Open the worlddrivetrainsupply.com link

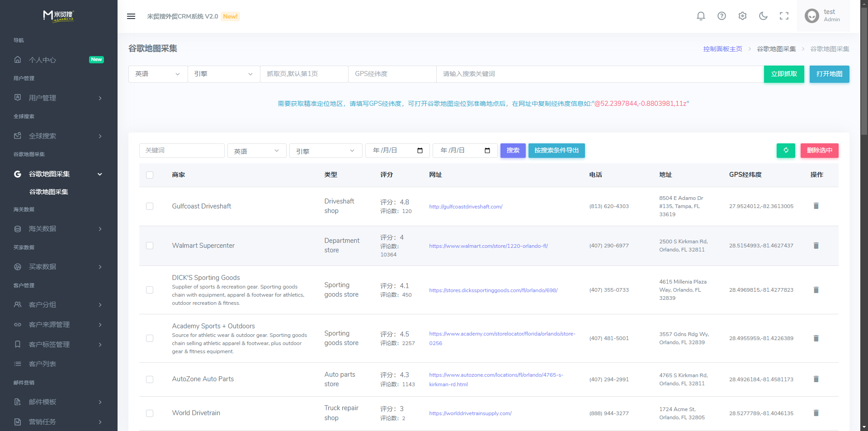pos(470,413)
